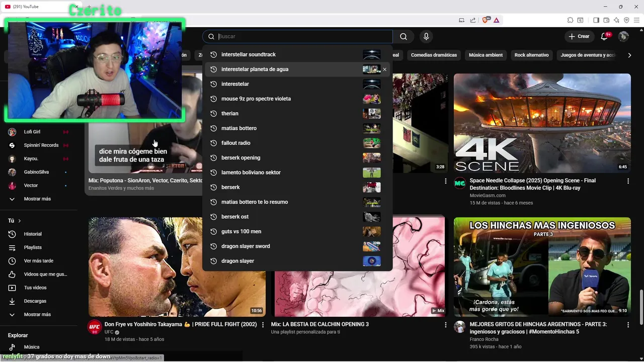Select 'interestelar planeta de agua' suggestion
Viewport: 644px width, 362px height.
coord(297,69)
